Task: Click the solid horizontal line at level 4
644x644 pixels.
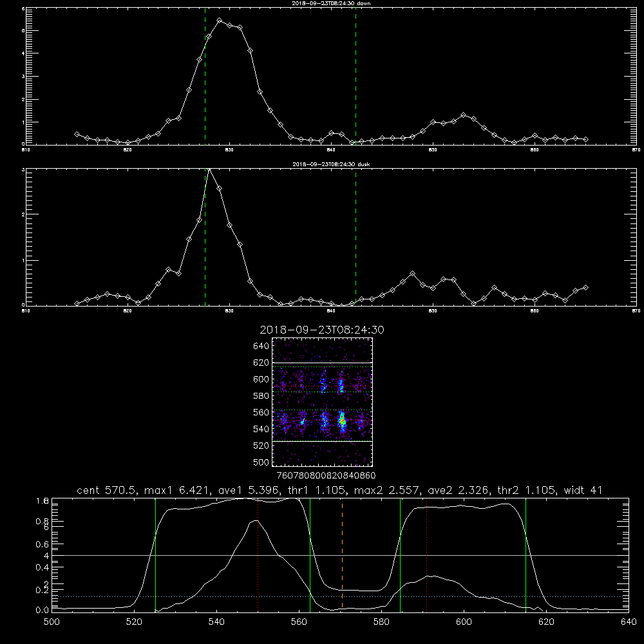Action: [x=340, y=555]
